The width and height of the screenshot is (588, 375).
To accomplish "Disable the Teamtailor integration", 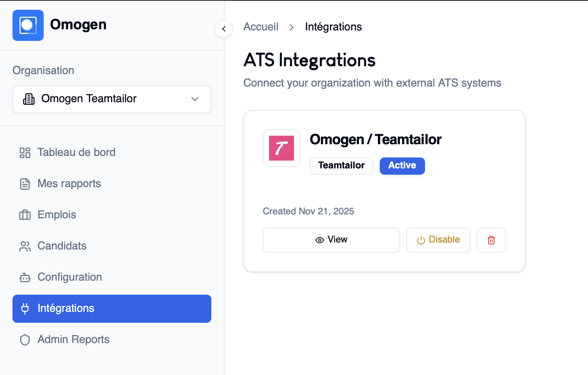I will 438,240.
